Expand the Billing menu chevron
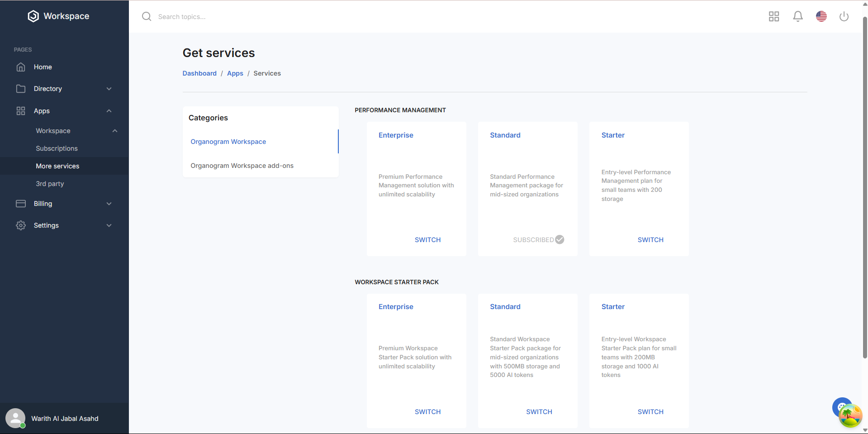Image resolution: width=868 pixels, height=434 pixels. click(109, 204)
